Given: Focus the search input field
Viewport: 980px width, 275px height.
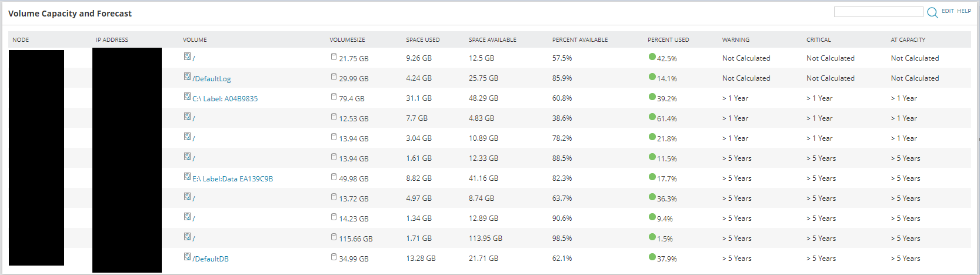Looking at the screenshot, I should click(878, 12).
